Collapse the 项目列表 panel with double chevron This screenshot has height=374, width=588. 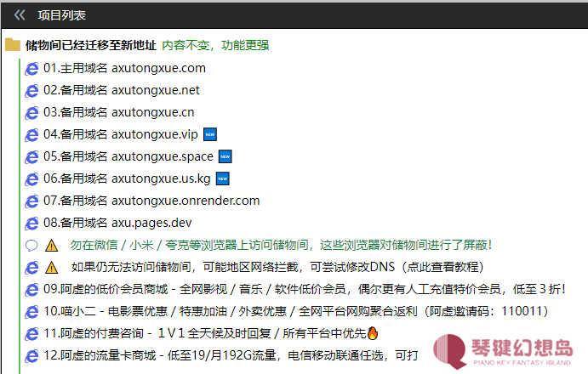pos(19,15)
